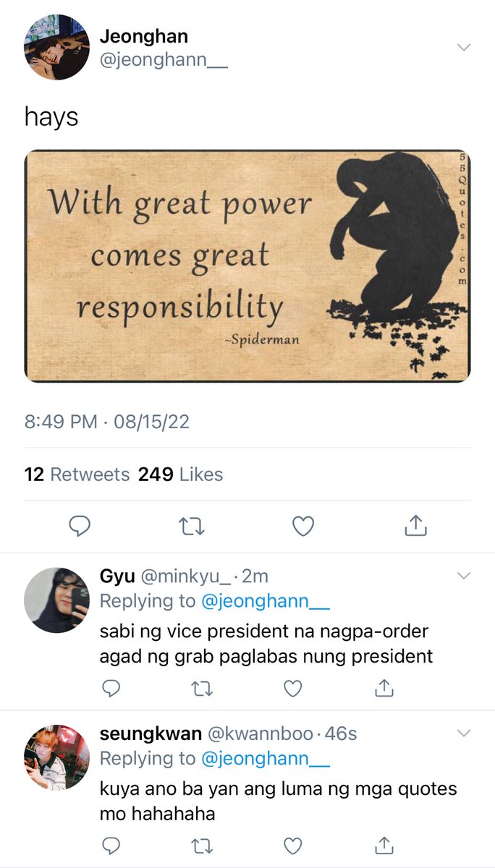The image size is (495, 868).
Task: Open Gyu's profile avatar
Action: 57,600
